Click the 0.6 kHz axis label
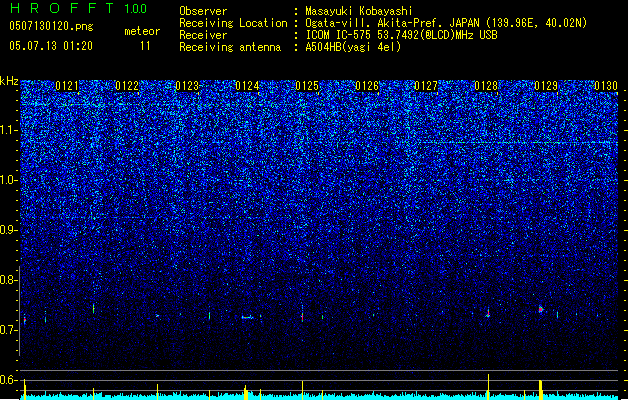Screen dimensions: 629x400 point(9,380)
